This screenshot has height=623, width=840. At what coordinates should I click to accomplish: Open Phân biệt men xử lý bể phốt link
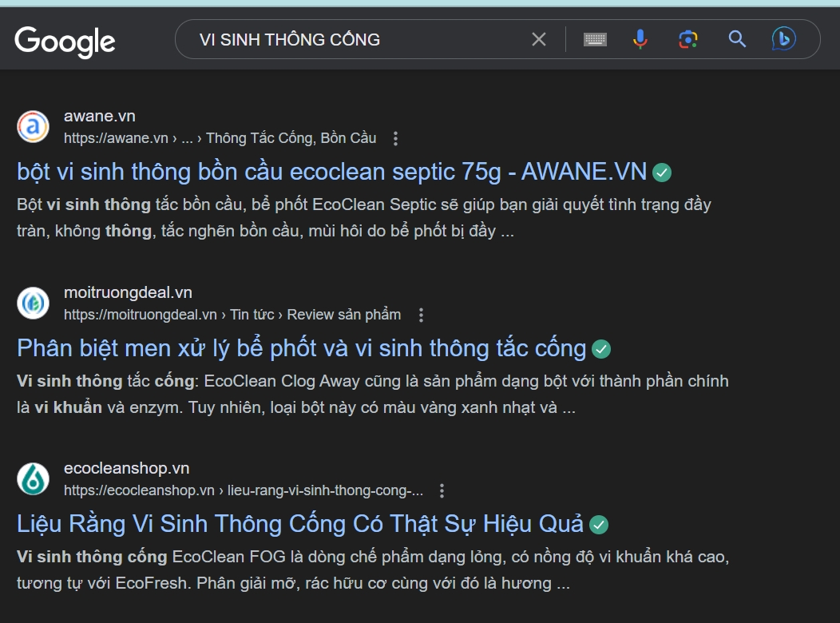pos(302,348)
